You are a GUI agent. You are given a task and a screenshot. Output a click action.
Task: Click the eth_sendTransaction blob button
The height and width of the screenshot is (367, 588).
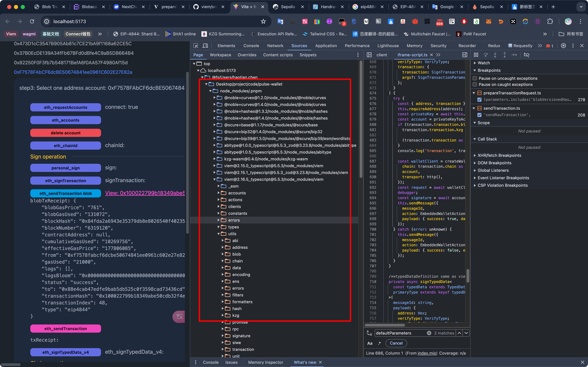(x=66, y=193)
